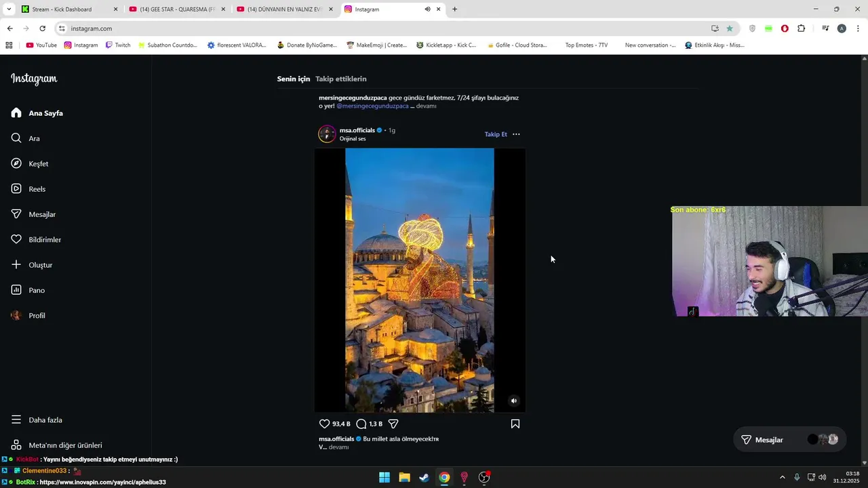Click Orijinal ses audio link
Screen dimensions: 868x488
pos(353,139)
